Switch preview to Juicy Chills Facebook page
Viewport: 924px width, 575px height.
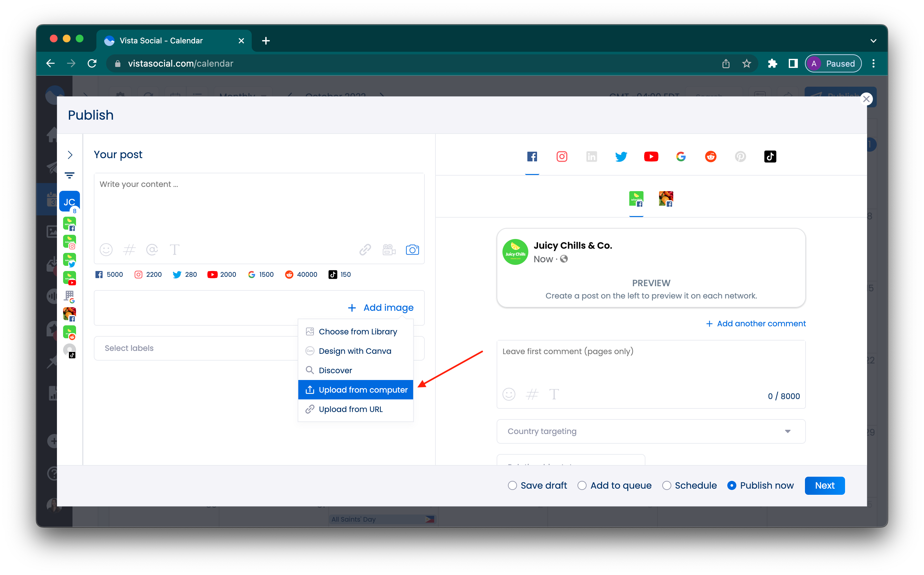tap(636, 199)
